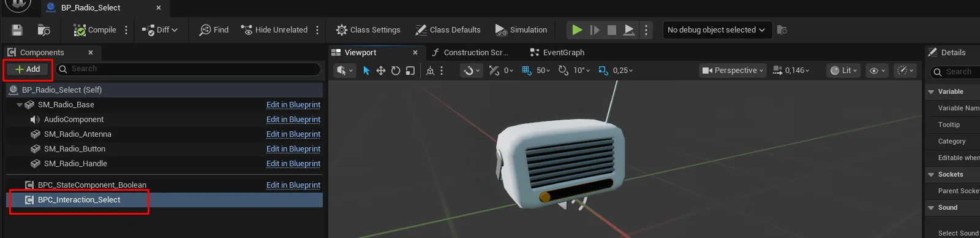Activate the Select objects tool
The height and width of the screenshot is (238, 980).
coord(366,71)
